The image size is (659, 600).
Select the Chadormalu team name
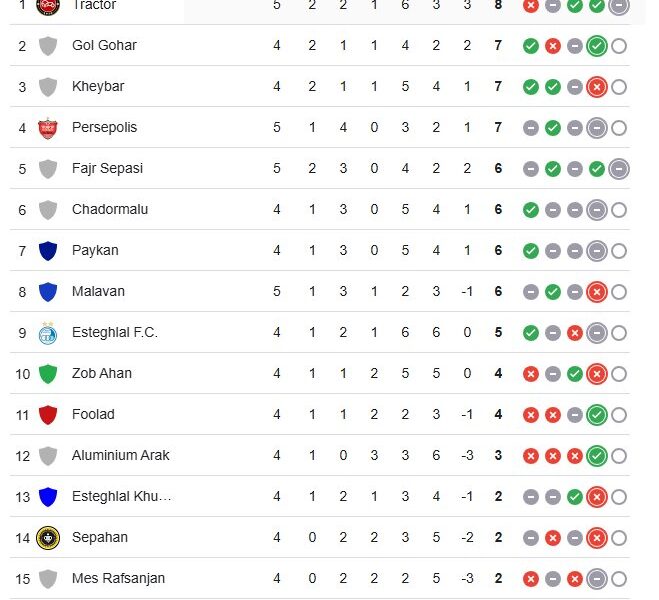(110, 209)
